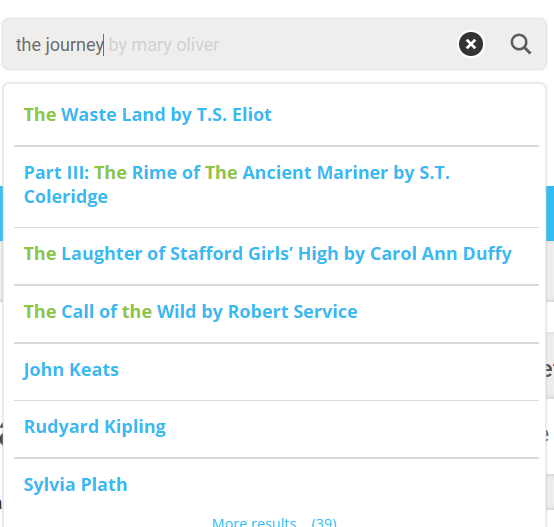Click the grayed "by mary oliver" autocomplete suggestion
Image resolution: width=554 pixels, height=527 pixels.
click(164, 45)
